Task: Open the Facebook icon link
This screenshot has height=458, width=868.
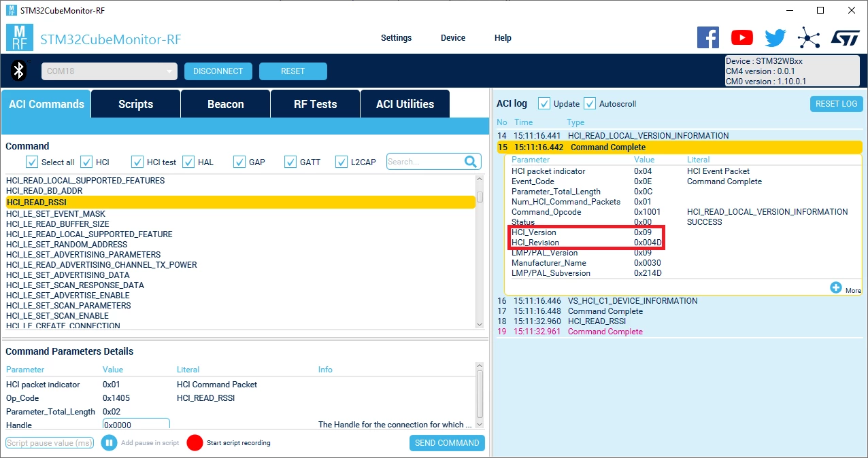Action: [x=708, y=37]
